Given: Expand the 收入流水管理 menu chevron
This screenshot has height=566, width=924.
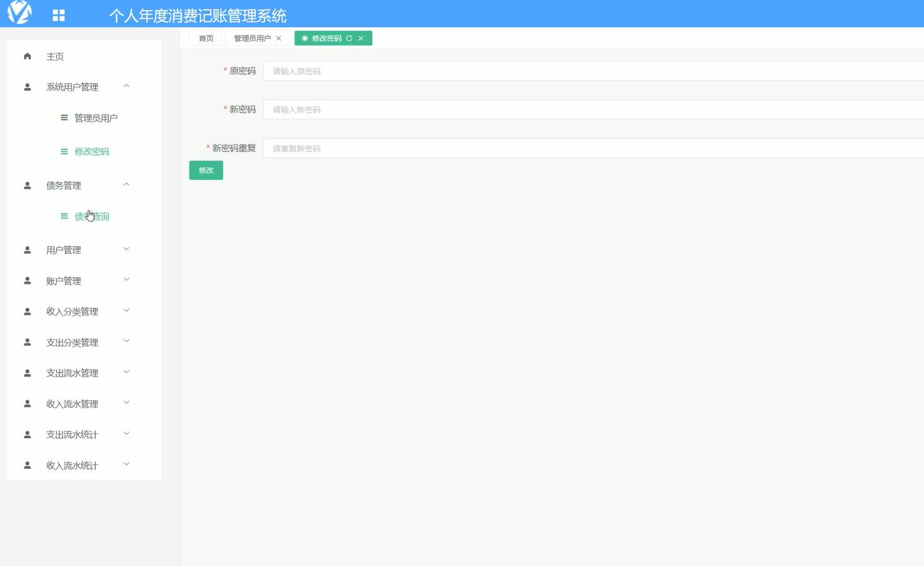Looking at the screenshot, I should coord(127,402).
